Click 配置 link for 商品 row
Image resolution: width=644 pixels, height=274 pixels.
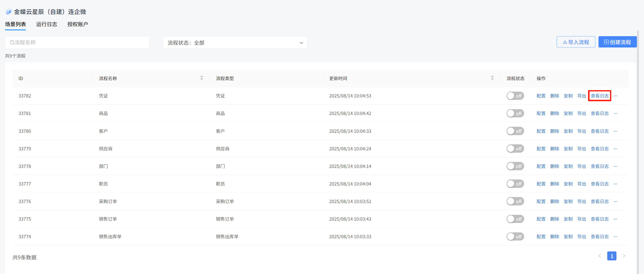point(541,113)
